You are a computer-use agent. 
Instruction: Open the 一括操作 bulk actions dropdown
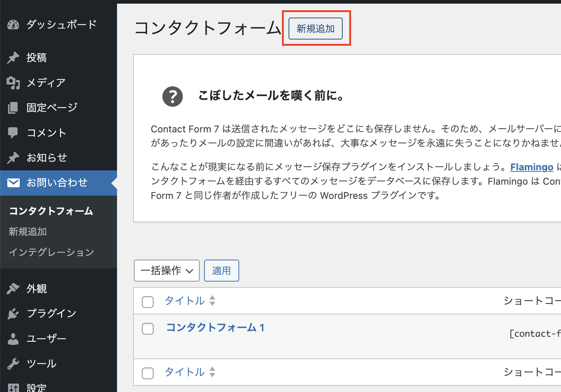[167, 271]
